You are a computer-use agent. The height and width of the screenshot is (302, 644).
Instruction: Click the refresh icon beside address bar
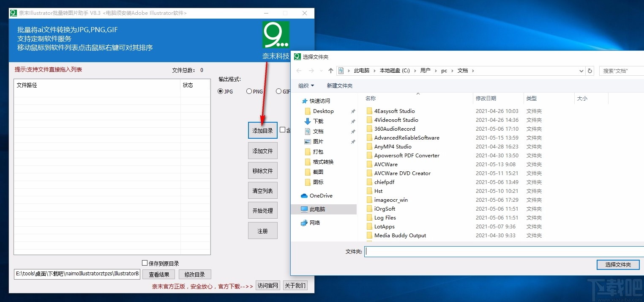click(x=590, y=71)
